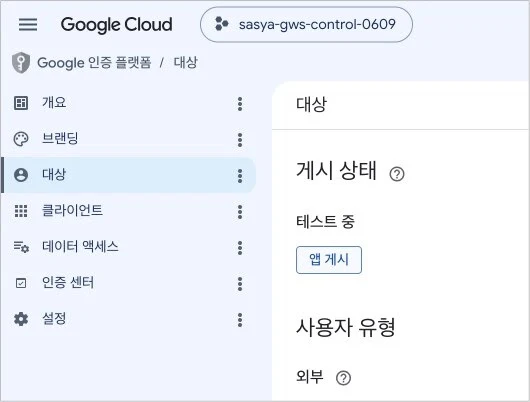Click help icon next to 게시 상태
This screenshot has width=530, height=402.
397,174
